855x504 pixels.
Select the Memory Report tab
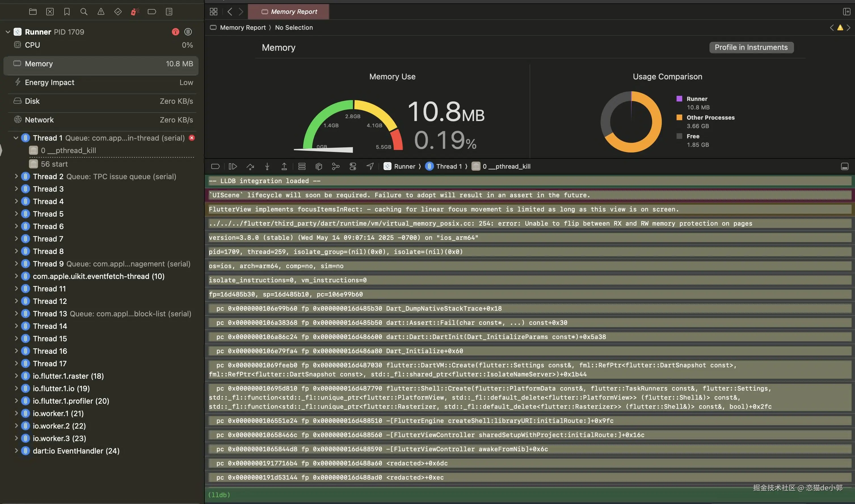pos(289,12)
